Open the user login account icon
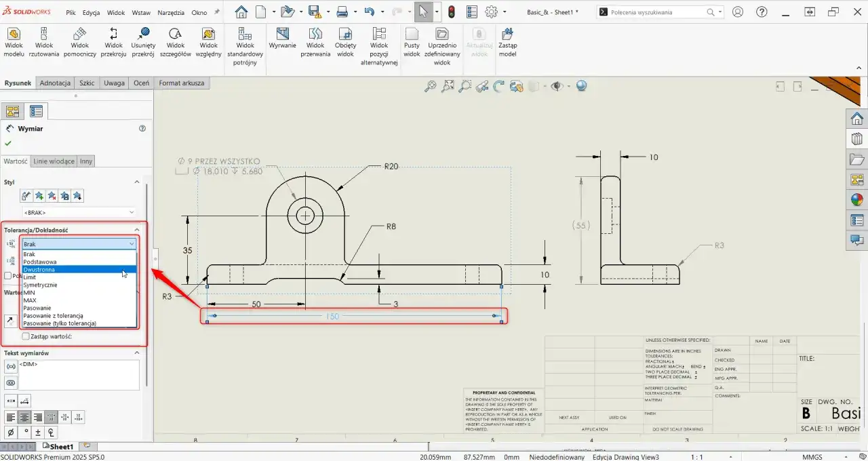868x461 pixels. pos(738,12)
